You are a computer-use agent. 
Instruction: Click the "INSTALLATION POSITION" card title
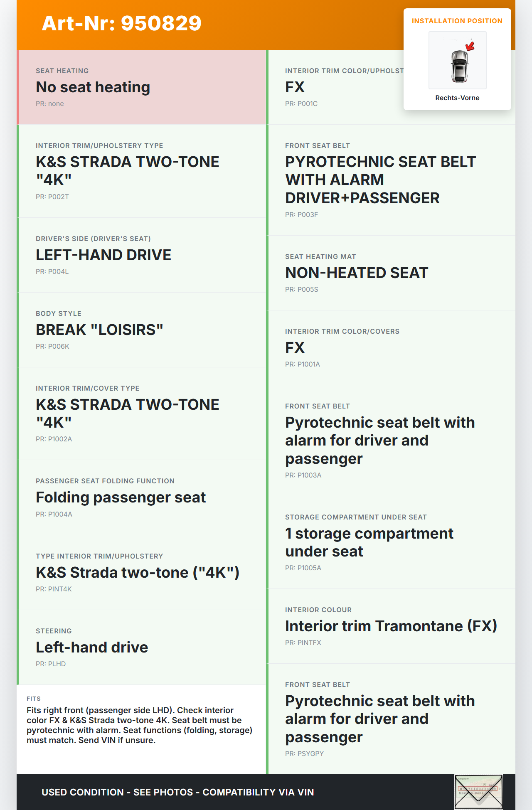pyautogui.click(x=457, y=21)
